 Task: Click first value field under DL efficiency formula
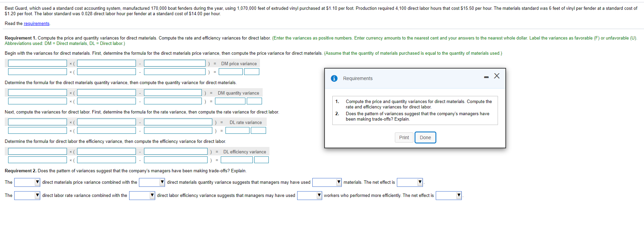[38, 160]
